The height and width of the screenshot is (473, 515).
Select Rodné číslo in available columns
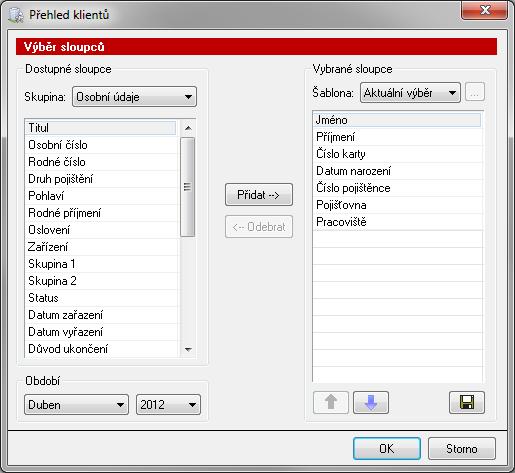[101, 162]
